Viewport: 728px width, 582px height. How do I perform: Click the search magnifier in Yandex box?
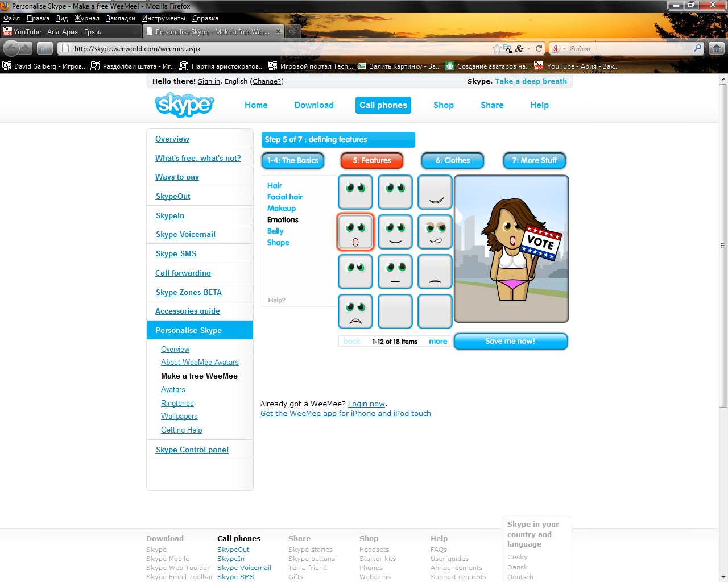698,48
